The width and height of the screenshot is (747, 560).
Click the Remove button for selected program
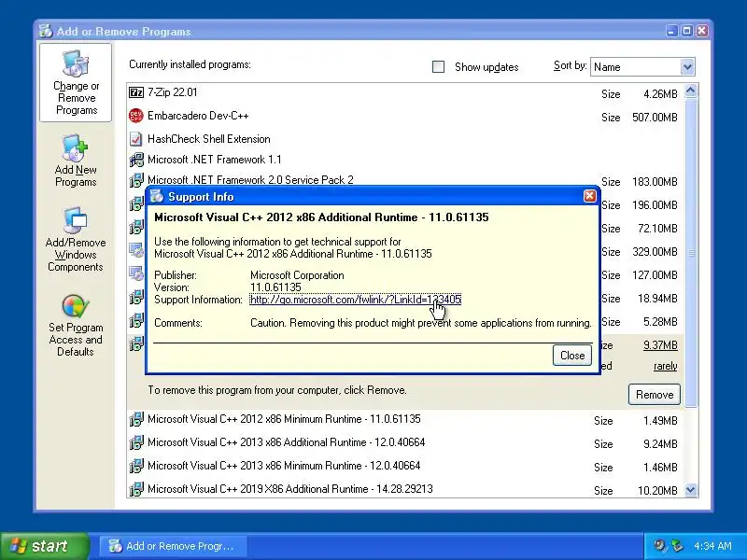(655, 395)
